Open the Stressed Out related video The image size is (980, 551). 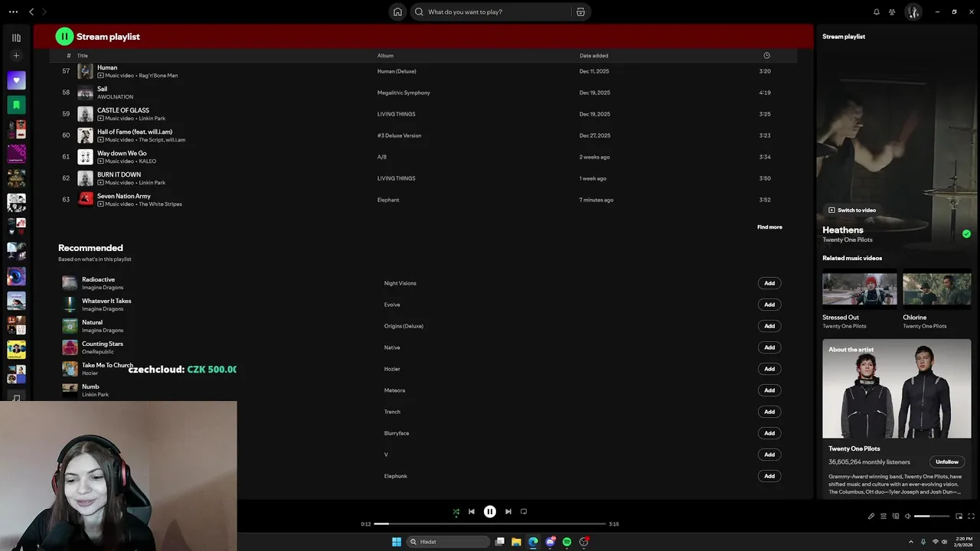pyautogui.click(x=859, y=301)
